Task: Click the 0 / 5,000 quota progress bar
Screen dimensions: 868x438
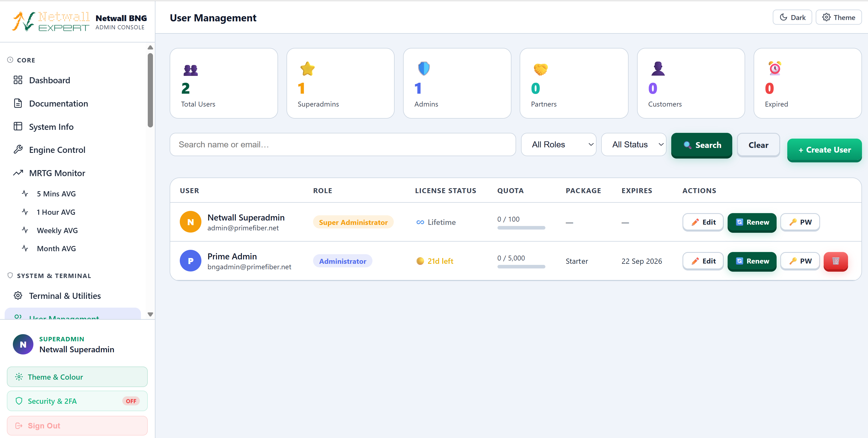Action: tap(521, 267)
